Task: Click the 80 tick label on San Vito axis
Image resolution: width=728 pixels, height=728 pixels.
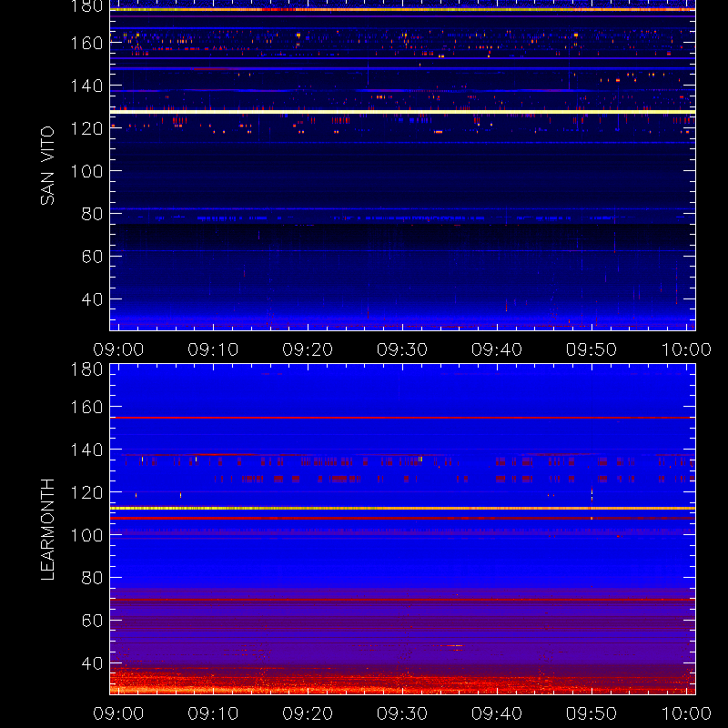Action: click(x=92, y=214)
